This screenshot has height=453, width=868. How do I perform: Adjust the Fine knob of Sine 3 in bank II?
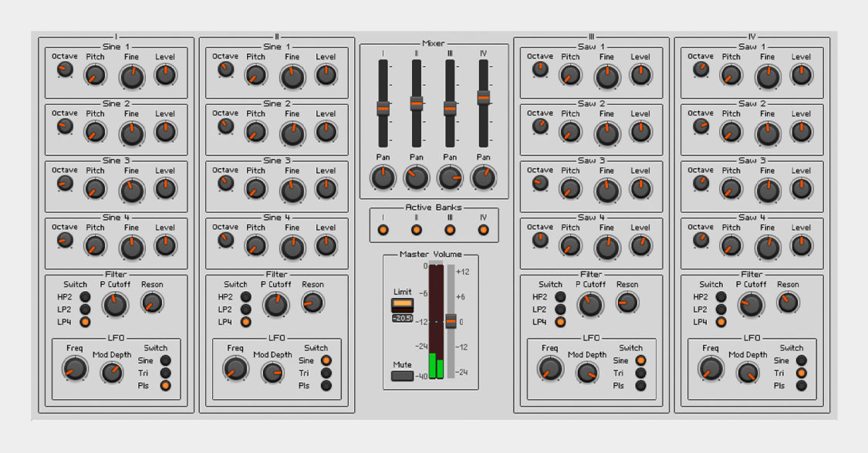pyautogui.click(x=292, y=189)
